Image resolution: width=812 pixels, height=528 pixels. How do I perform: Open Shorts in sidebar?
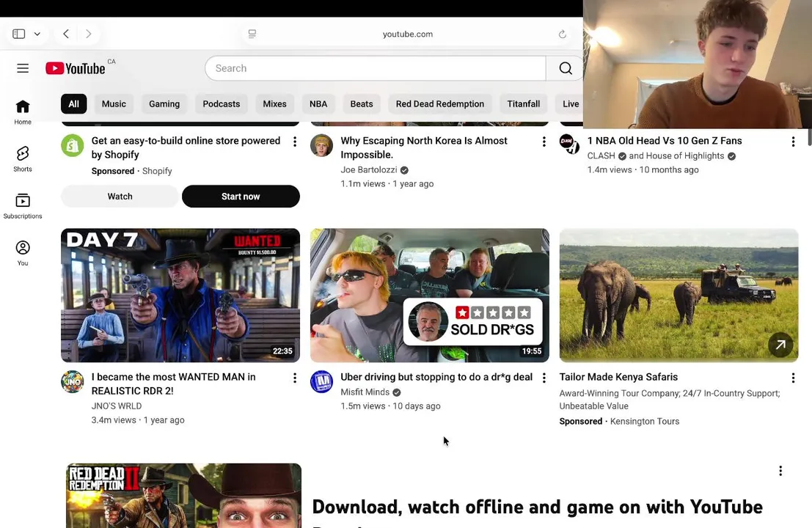pos(23,159)
